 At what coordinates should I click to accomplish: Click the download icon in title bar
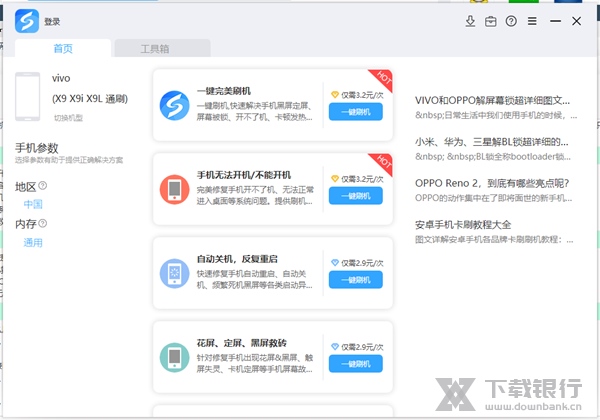click(471, 21)
